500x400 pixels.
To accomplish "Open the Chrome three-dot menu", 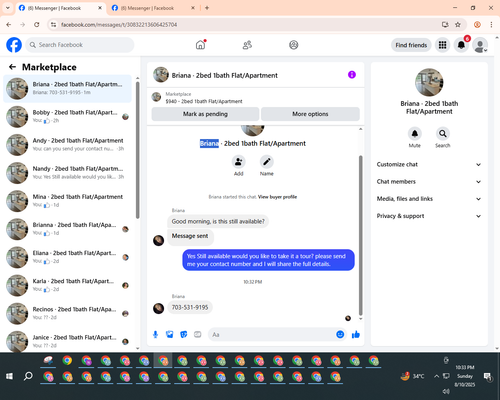I will pos(491,25).
